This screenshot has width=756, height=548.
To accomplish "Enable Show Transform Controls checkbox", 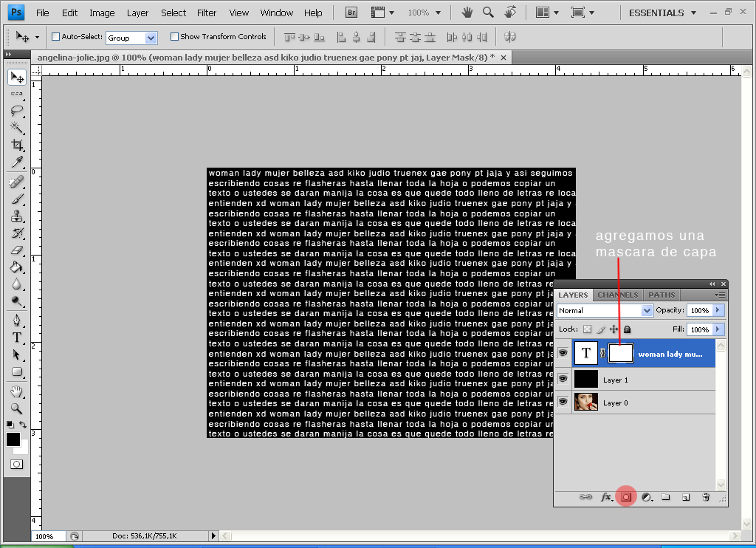I will point(174,36).
